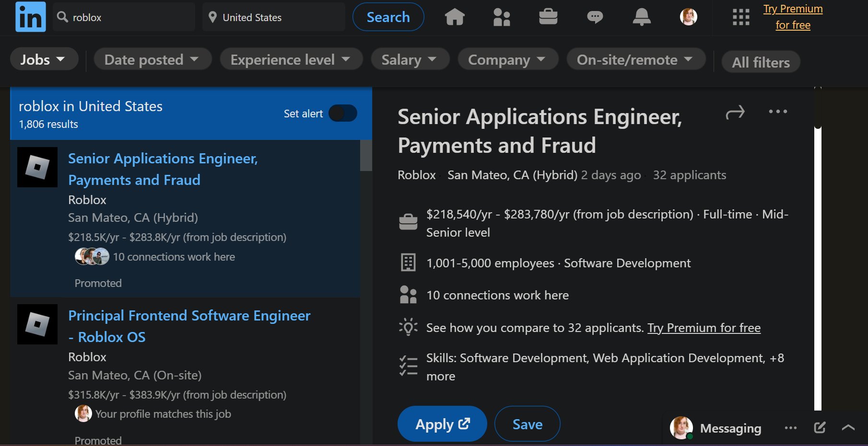Open more options three-dot menu for job
This screenshot has width=868, height=446.
(778, 112)
